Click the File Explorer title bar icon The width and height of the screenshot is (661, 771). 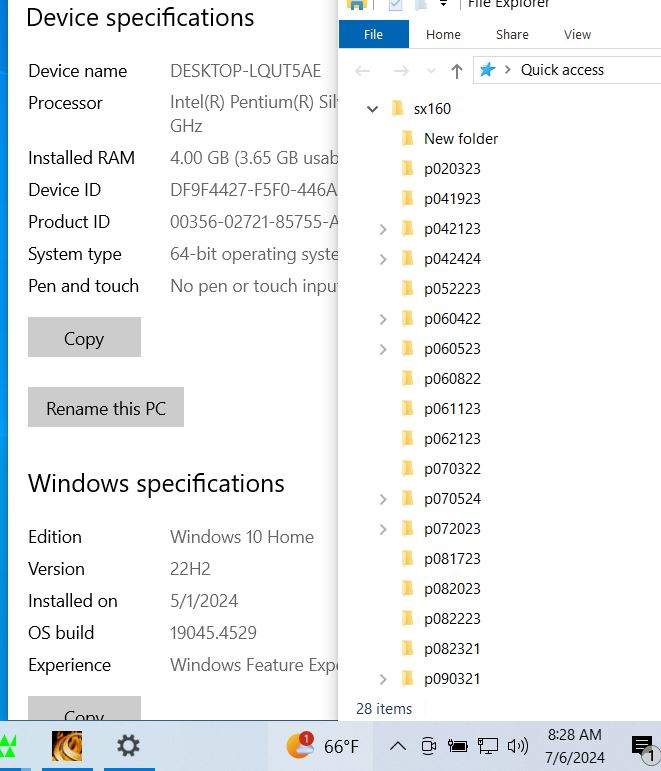click(357, 5)
